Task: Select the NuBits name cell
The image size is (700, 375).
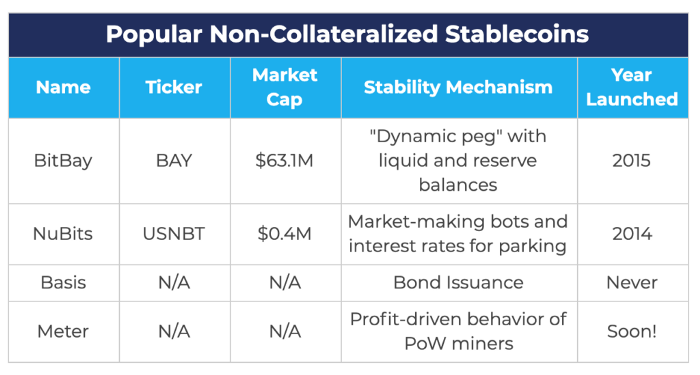Action: pos(63,234)
